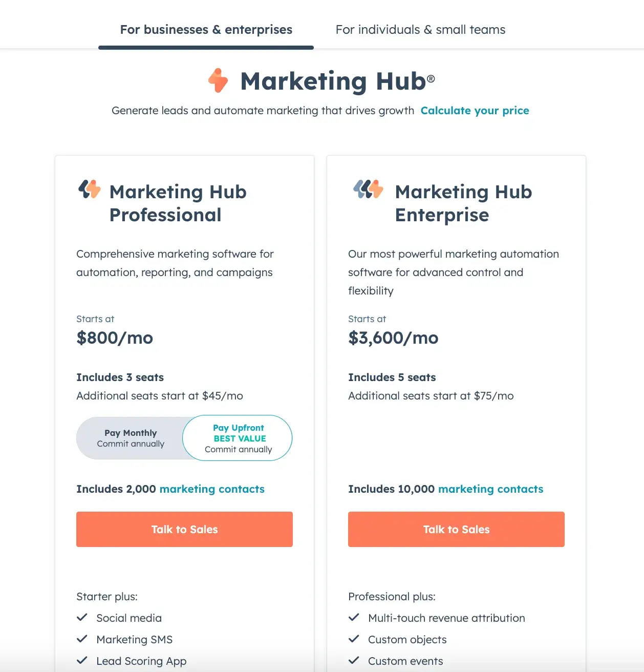Open marketing contacts link in Professional card
Image resolution: width=644 pixels, height=672 pixels.
pos(212,489)
